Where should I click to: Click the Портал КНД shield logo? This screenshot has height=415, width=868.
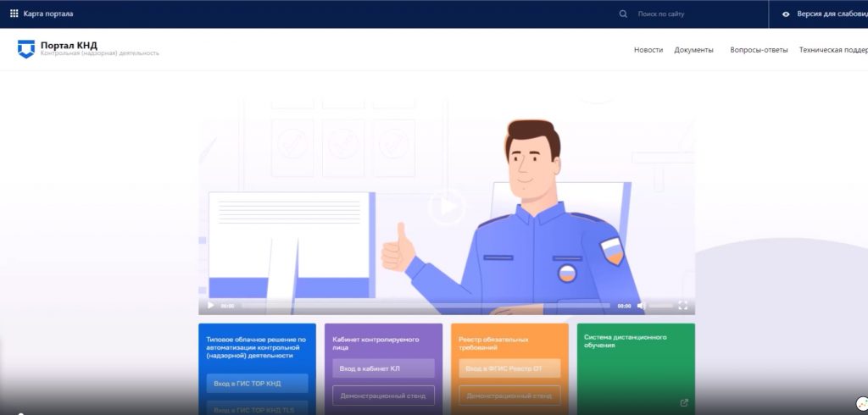(26, 49)
